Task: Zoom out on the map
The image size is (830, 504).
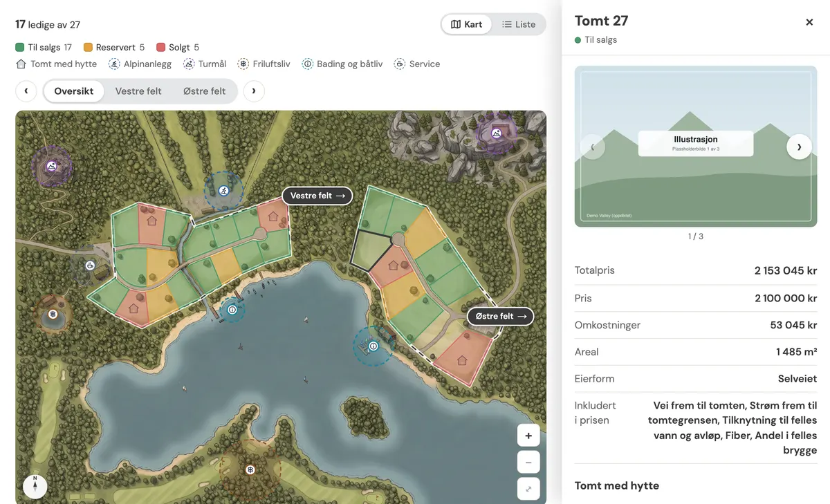Action: tap(528, 463)
